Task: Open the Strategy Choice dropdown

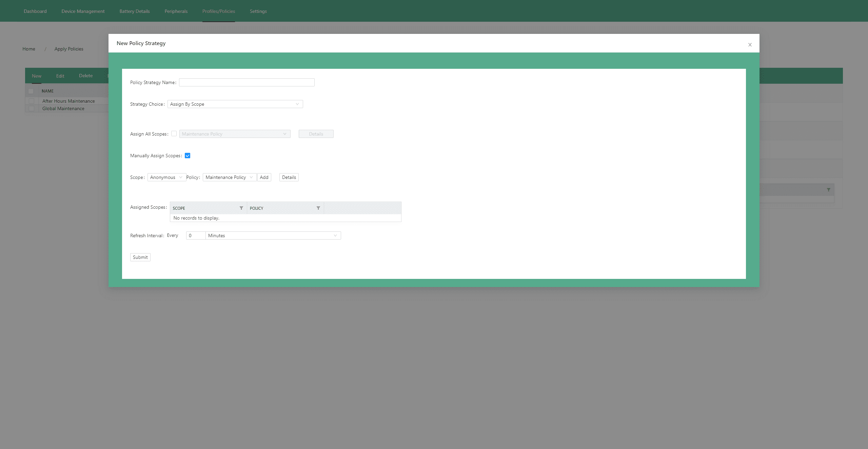Action: point(235,104)
